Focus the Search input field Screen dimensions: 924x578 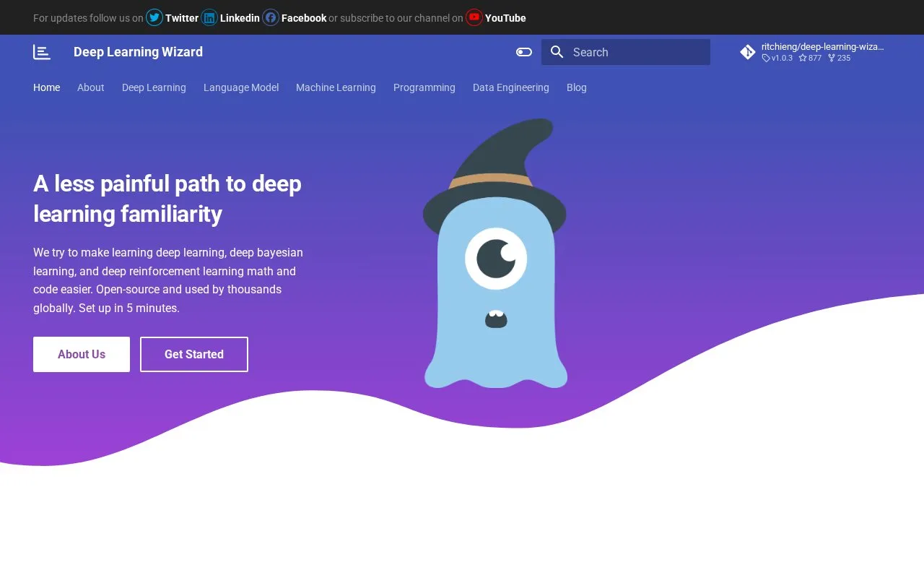click(626, 52)
